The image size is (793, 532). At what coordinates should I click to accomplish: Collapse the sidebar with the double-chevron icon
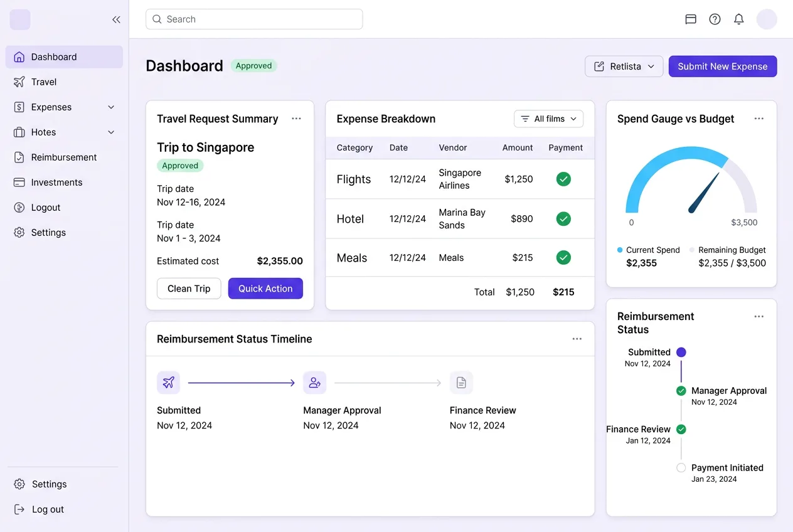pyautogui.click(x=116, y=19)
